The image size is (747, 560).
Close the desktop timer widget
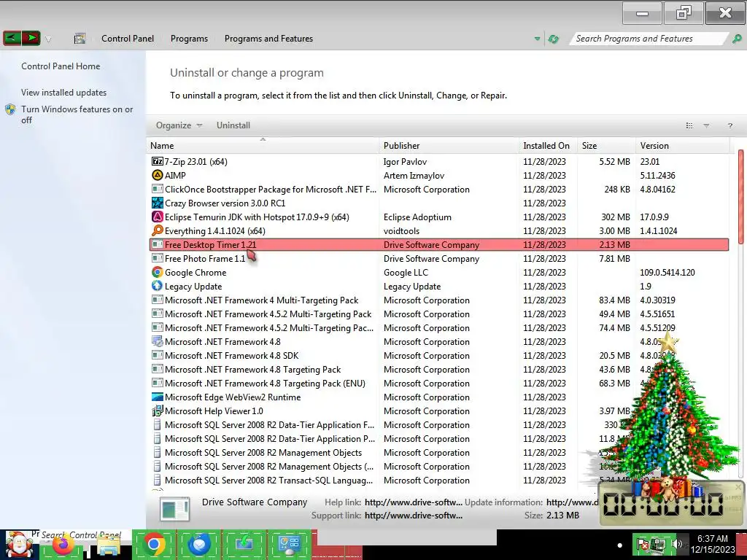click(738, 486)
